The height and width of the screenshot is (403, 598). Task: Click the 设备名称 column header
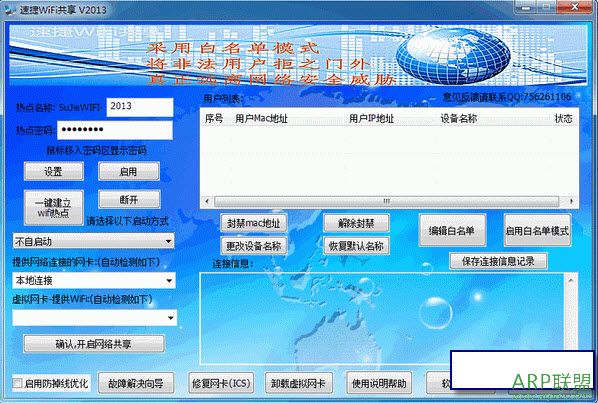tap(458, 119)
